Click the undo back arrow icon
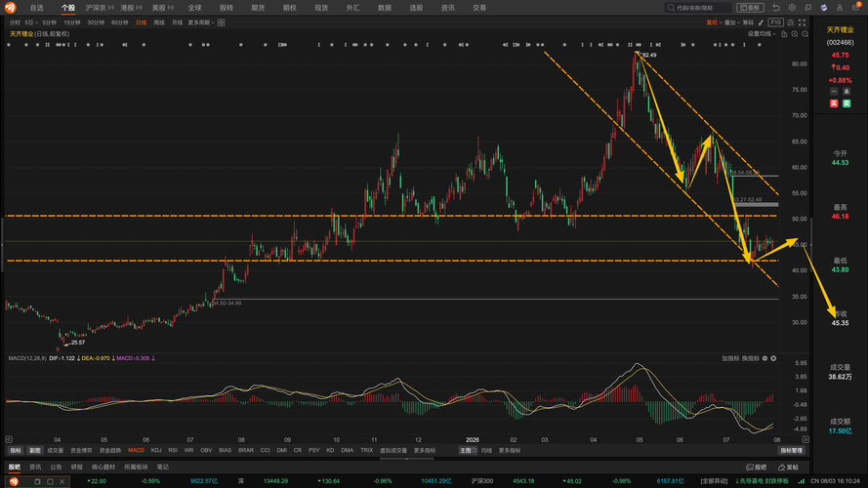868x488 pixels. tap(776, 8)
